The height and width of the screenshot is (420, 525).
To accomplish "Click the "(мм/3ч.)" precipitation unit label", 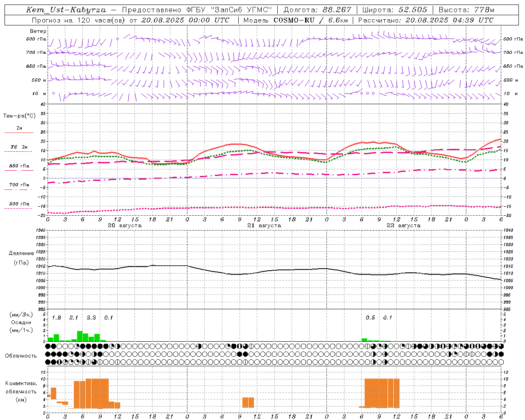I will point(21,315).
